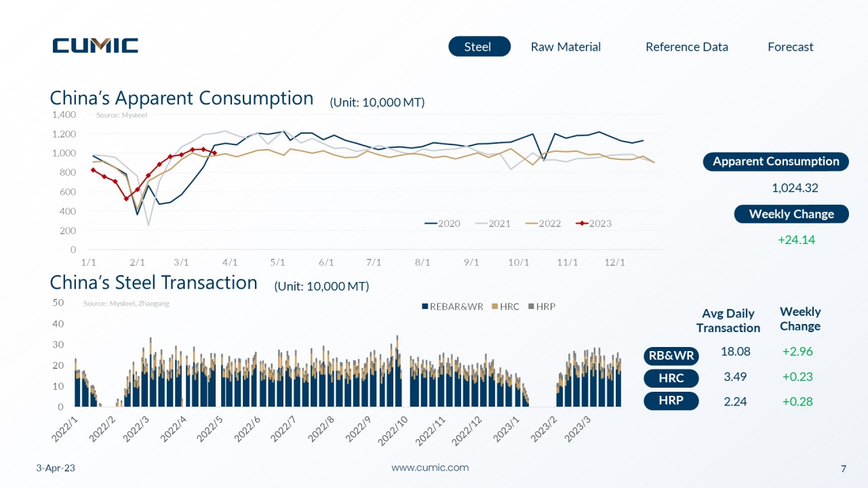Open the Raw Material tab

[566, 47]
